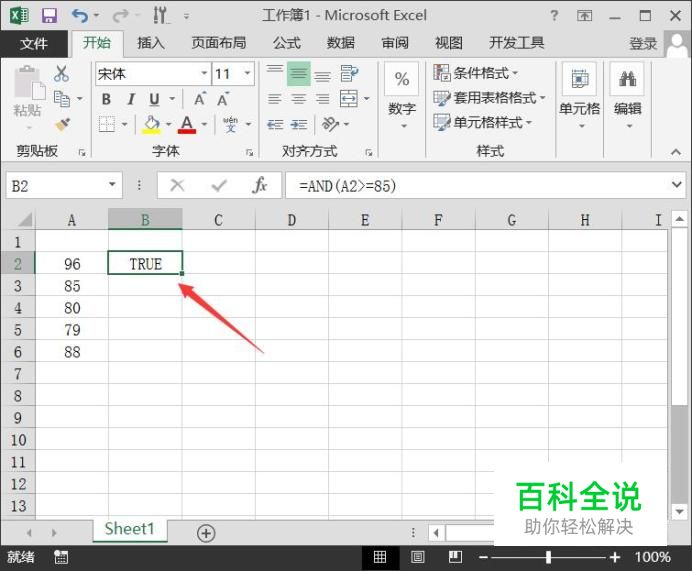This screenshot has width=692, height=571.
Task: Adjust the zoom slider handle
Action: pyautogui.click(x=548, y=557)
